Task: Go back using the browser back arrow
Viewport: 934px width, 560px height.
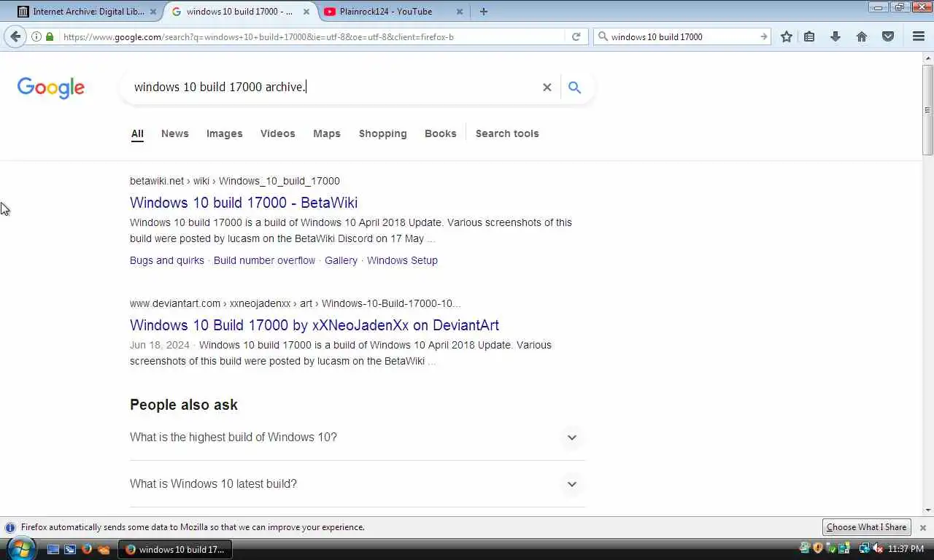Action: (15, 36)
